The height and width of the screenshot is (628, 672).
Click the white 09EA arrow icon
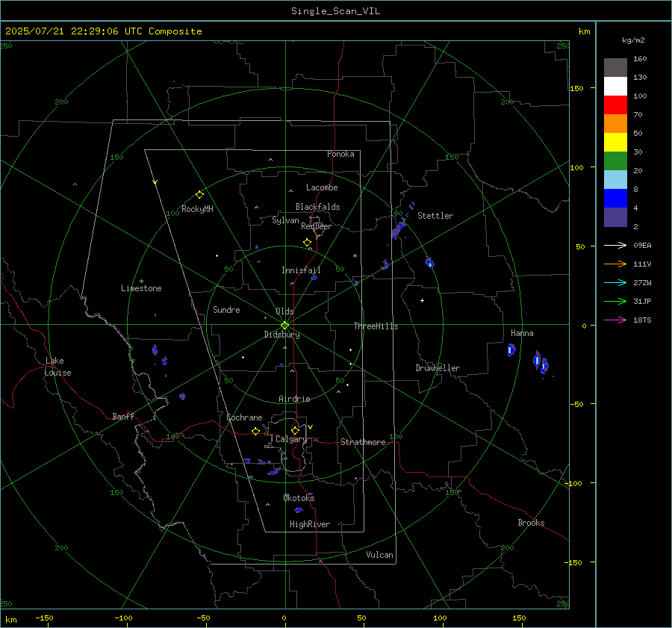pos(615,245)
